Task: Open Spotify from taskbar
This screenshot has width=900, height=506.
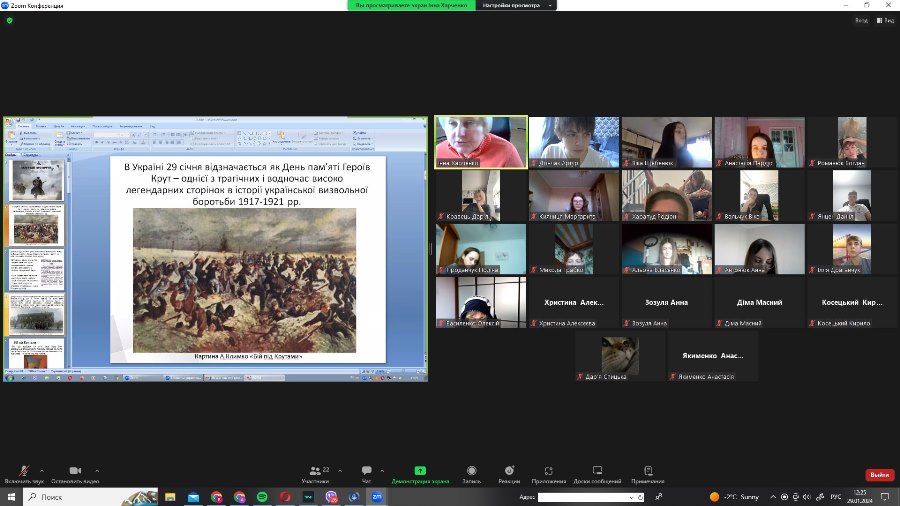Action: coord(262,497)
